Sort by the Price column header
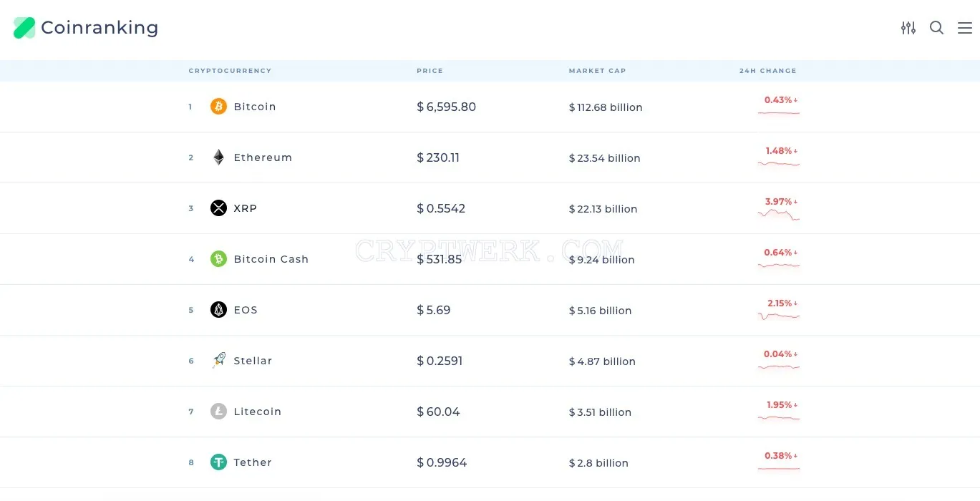The image size is (980, 501). (x=430, y=71)
